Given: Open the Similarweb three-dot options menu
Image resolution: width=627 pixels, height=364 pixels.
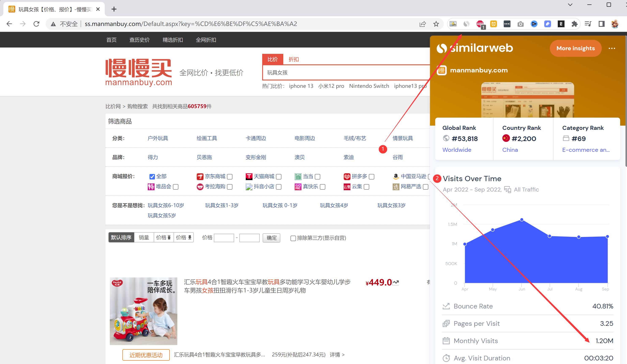Looking at the screenshot, I should point(612,48).
